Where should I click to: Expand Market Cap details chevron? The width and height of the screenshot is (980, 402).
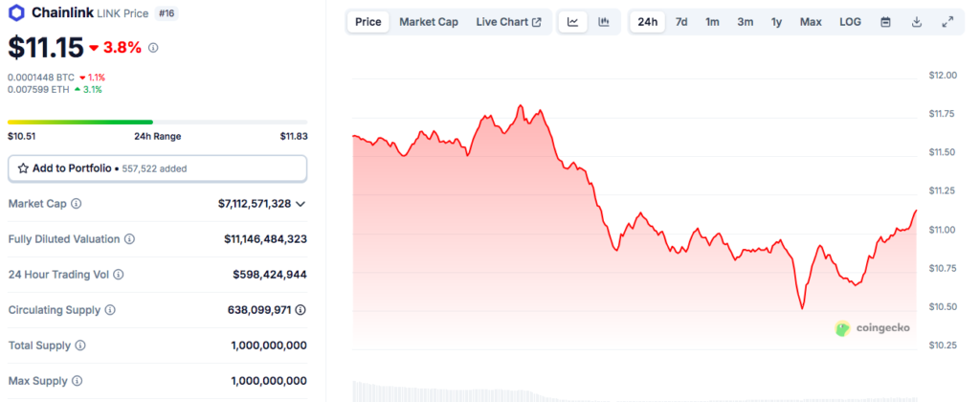tap(301, 204)
